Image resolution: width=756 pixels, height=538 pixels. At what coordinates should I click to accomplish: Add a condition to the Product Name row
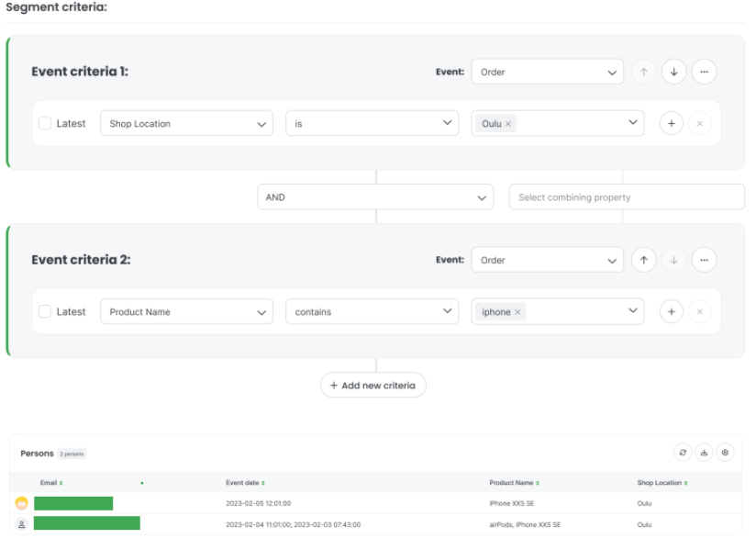(672, 312)
